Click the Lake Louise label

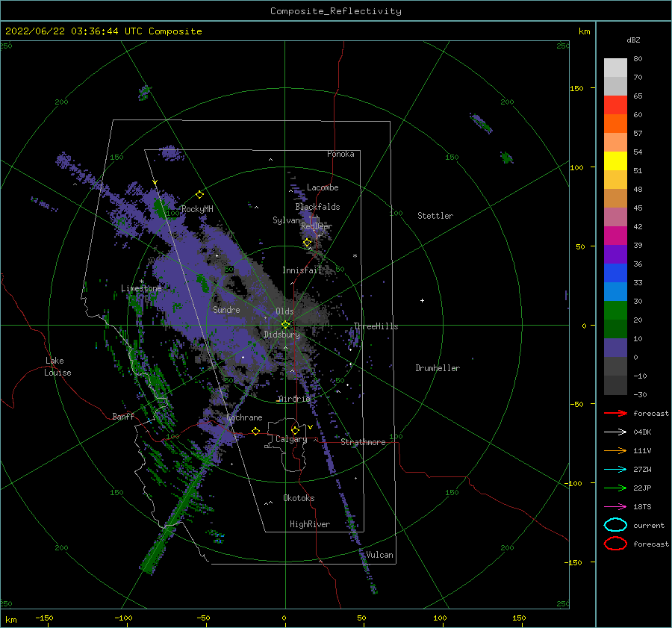pos(57,367)
